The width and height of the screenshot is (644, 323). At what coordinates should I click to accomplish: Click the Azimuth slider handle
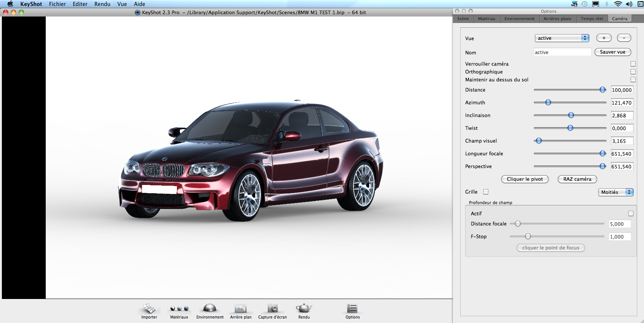(548, 102)
